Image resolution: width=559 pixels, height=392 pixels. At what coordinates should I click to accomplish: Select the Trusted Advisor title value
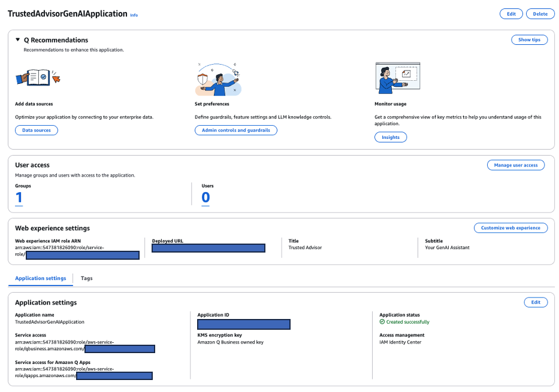pos(305,247)
